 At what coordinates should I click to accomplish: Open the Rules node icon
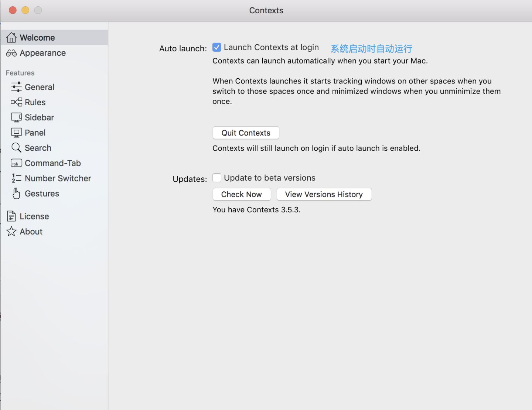(x=16, y=102)
